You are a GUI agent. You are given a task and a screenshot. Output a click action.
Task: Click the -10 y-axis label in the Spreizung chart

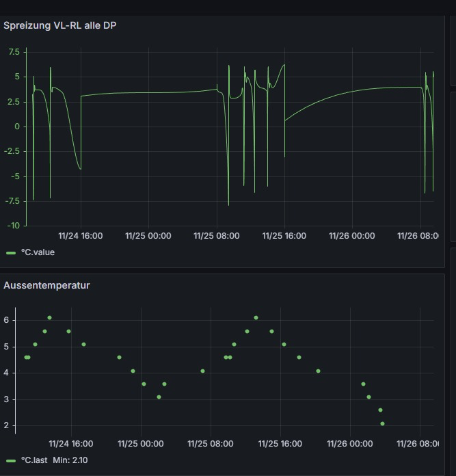pyautogui.click(x=14, y=226)
